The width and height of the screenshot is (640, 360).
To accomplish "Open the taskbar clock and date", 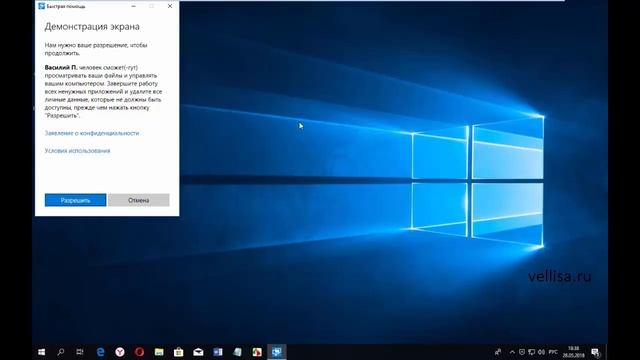I will (x=573, y=352).
